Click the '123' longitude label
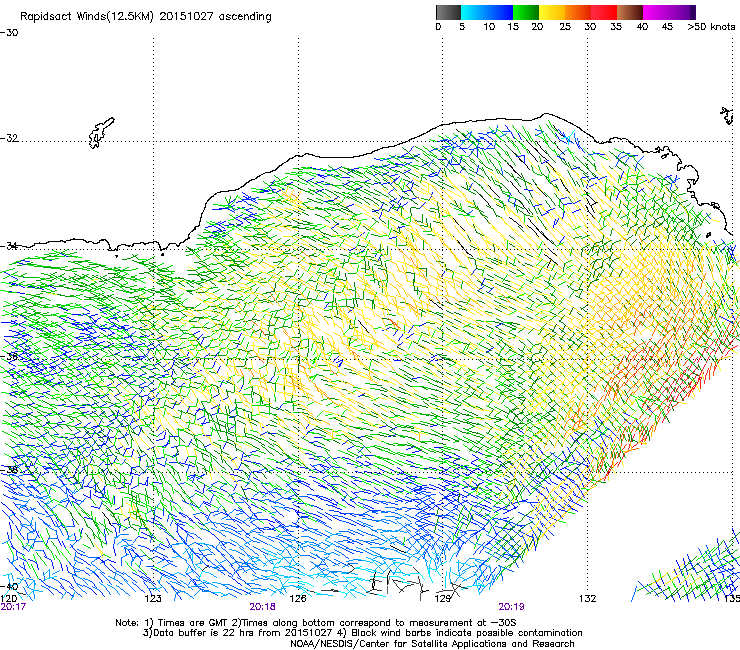740x650 pixels. coord(153,599)
